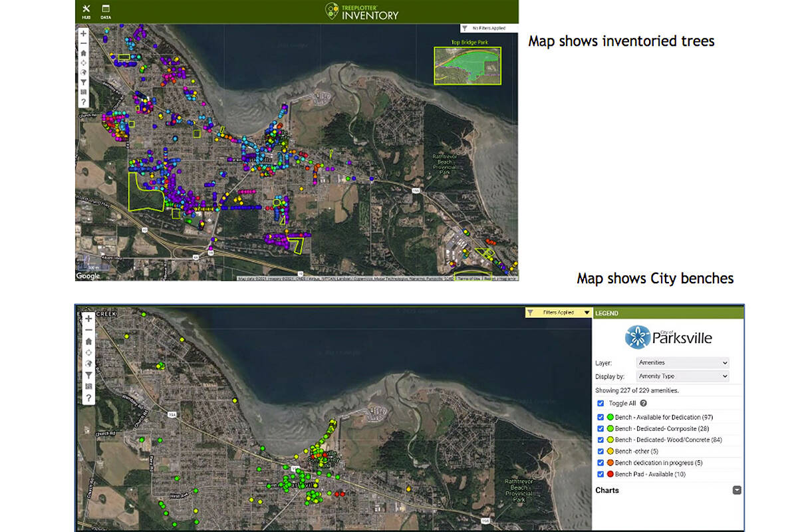Collapse the Charts section
This screenshot has height=532, width=798.
(737, 489)
